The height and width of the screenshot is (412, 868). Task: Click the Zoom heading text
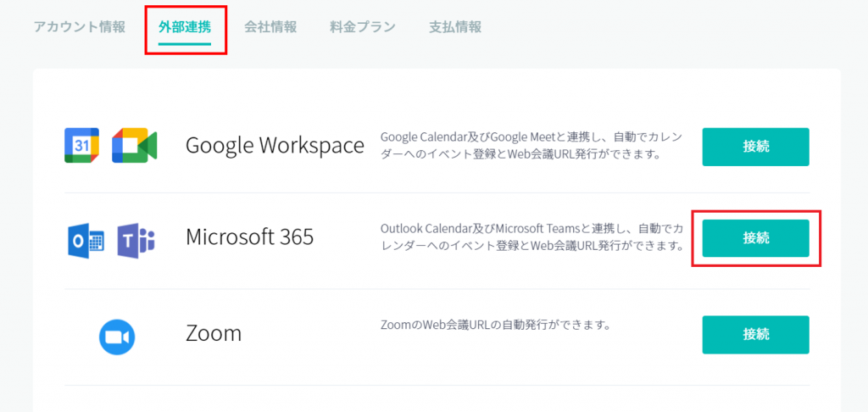click(x=214, y=333)
